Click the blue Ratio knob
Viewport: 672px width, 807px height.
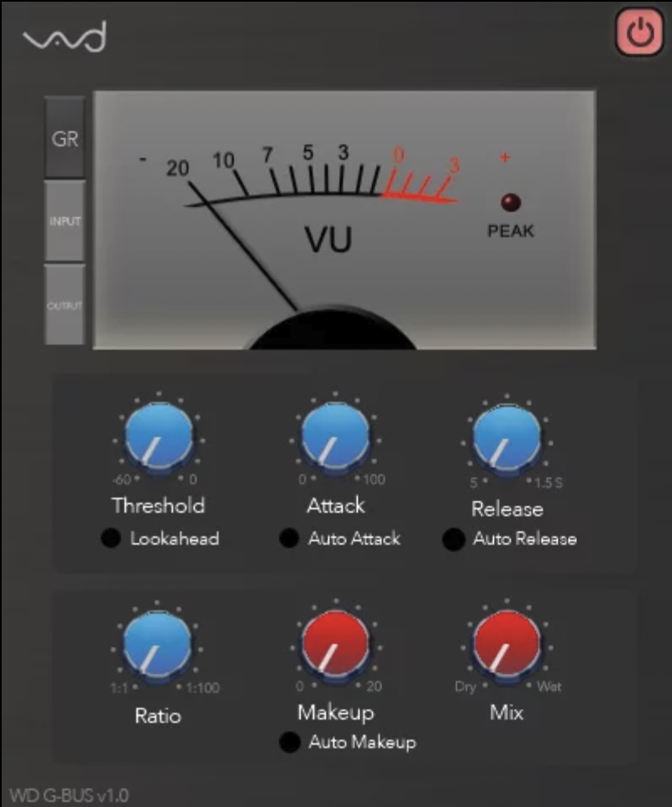point(157,646)
